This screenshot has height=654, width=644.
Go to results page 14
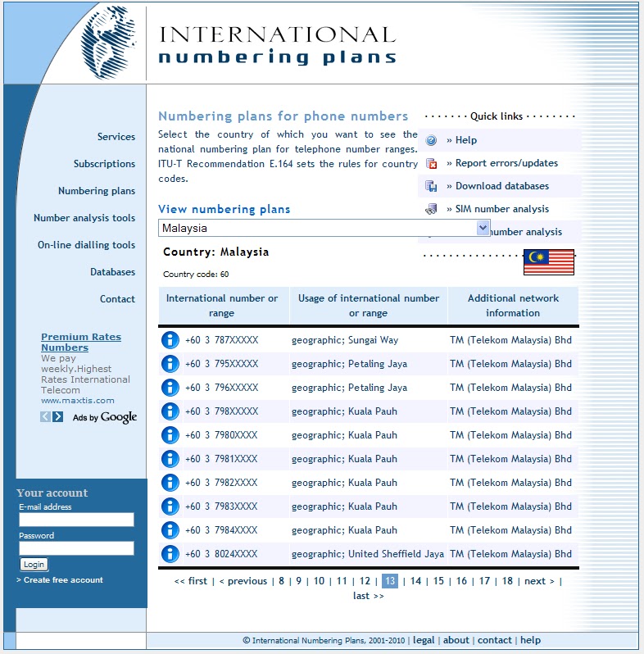click(x=416, y=581)
